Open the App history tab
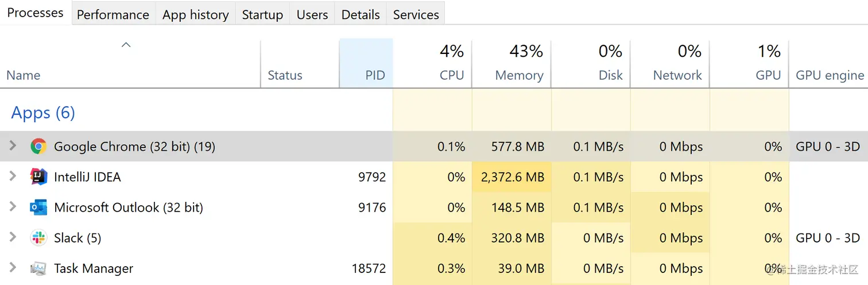868x285 pixels. point(195,14)
